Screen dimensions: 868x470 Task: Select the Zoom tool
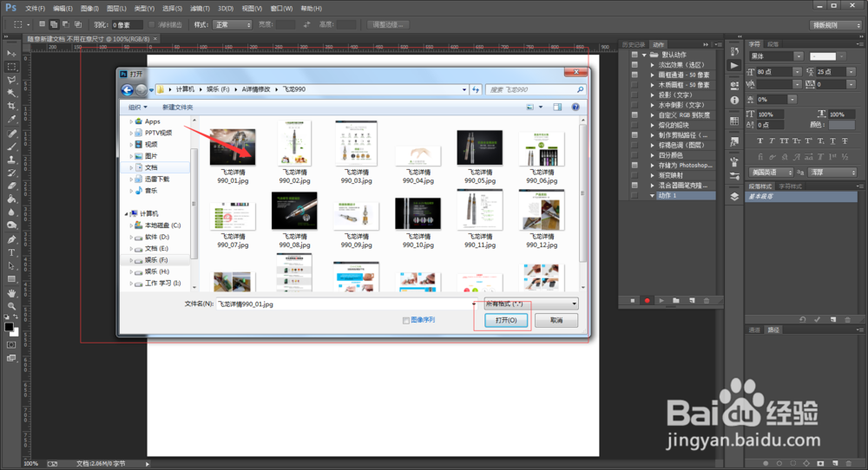tap(11, 306)
